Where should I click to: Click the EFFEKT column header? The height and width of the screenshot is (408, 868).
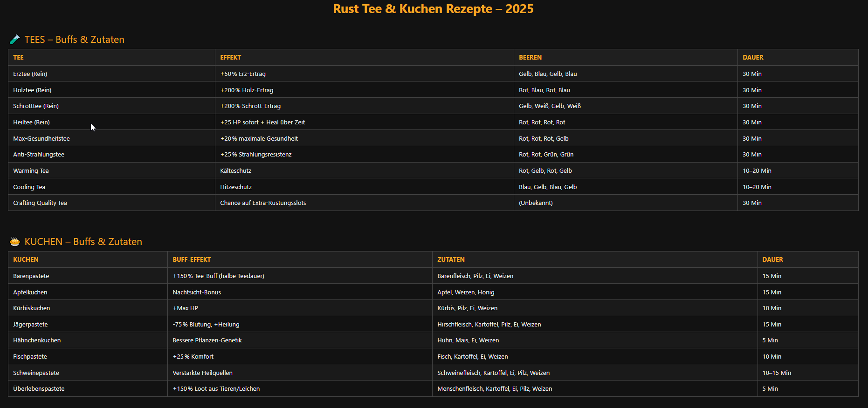[230, 57]
